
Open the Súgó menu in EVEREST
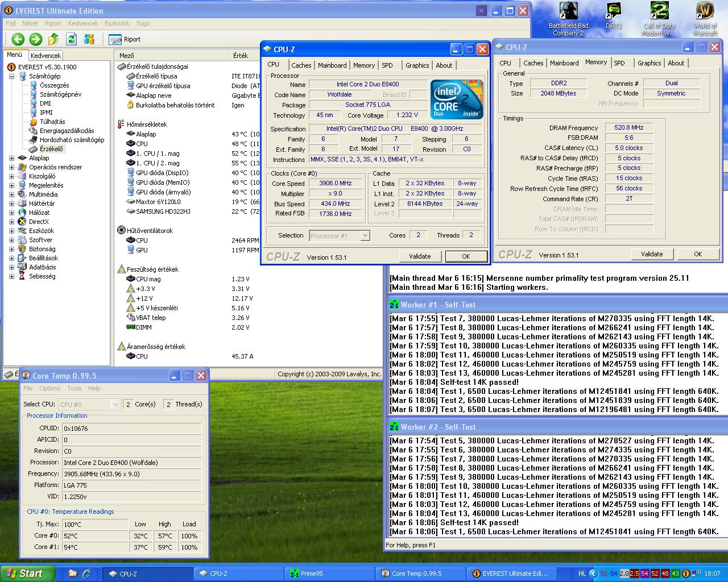[x=143, y=23]
